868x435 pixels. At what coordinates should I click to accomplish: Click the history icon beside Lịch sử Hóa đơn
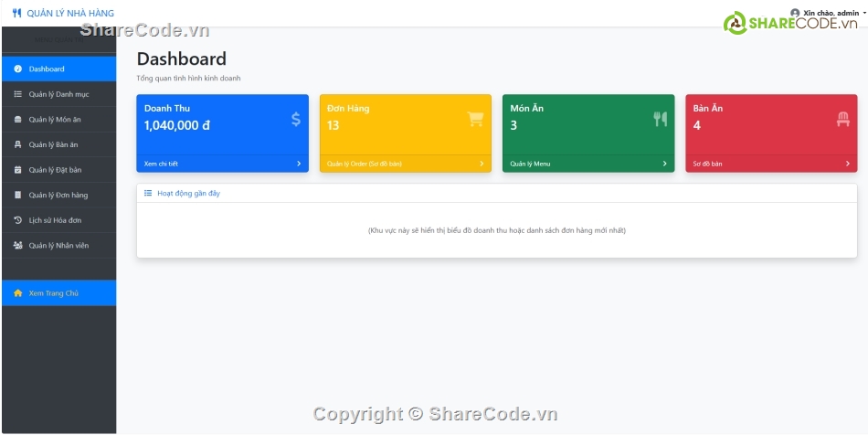[x=17, y=220]
